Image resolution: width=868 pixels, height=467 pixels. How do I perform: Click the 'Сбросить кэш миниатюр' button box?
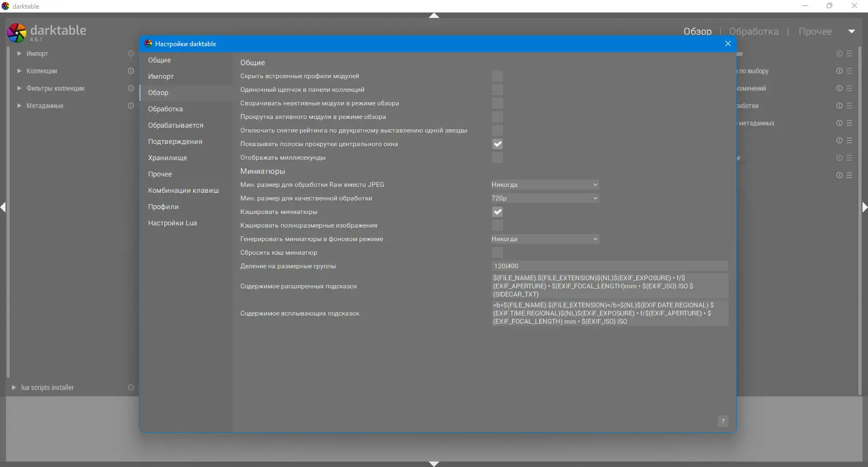(497, 253)
